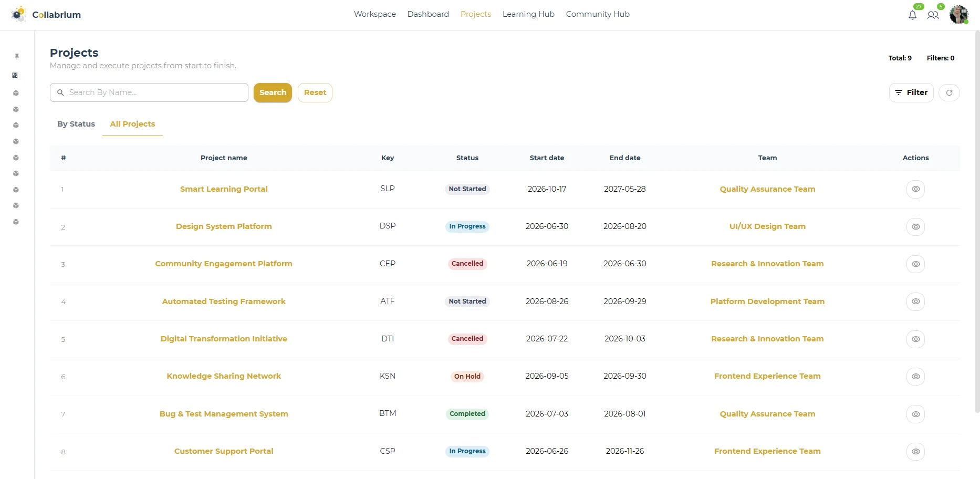This screenshot has height=479, width=980.
Task: Click the Project name column header
Action: (x=224, y=158)
